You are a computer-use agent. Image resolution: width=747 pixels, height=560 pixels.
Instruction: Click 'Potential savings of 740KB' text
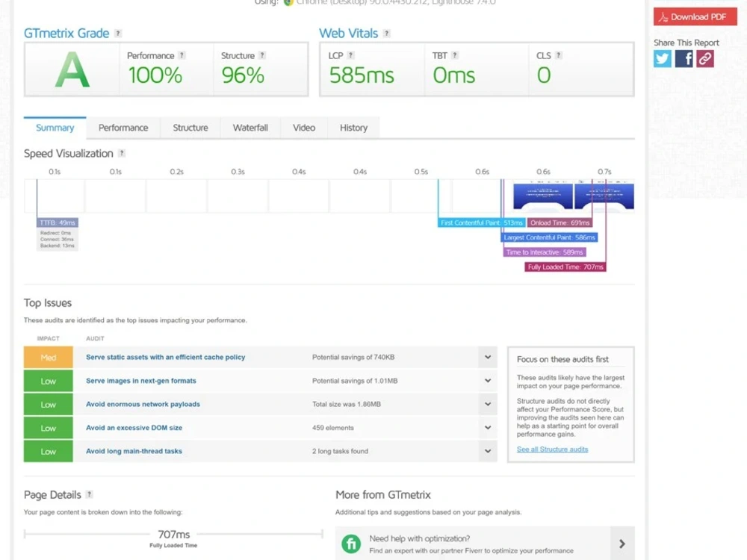[353, 357]
